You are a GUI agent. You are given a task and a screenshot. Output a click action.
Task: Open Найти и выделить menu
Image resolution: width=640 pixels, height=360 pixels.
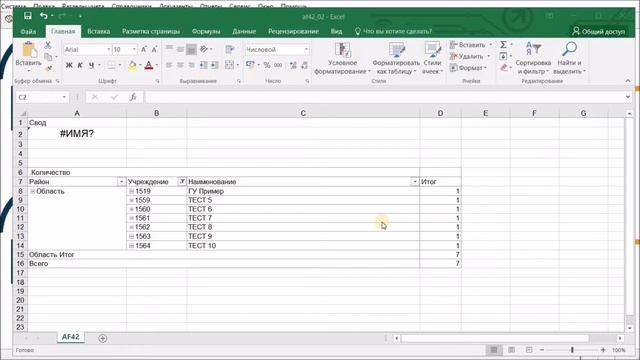coord(569,58)
